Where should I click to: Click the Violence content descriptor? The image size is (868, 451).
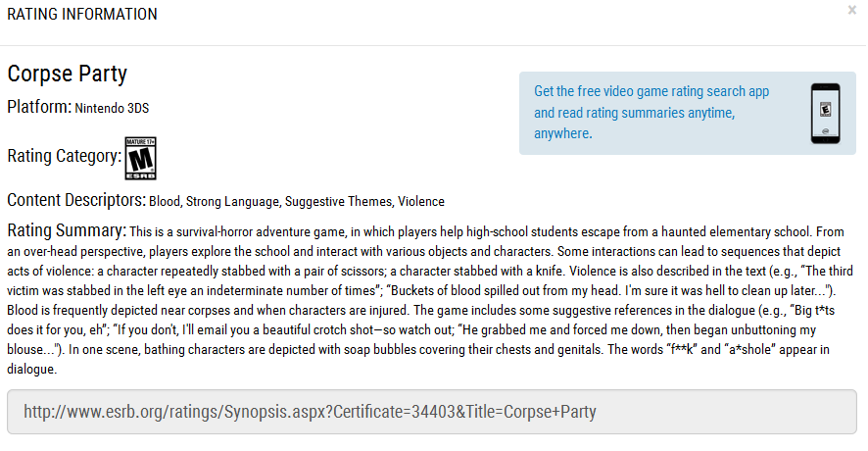(421, 202)
